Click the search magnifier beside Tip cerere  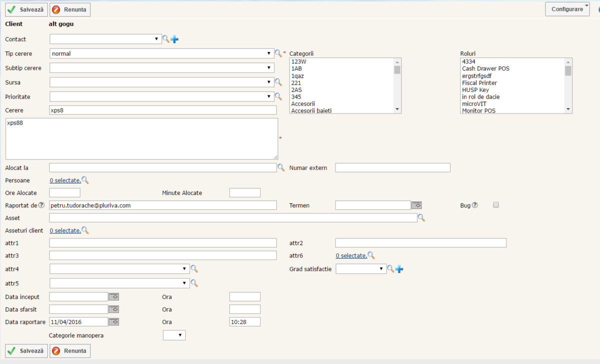click(278, 53)
